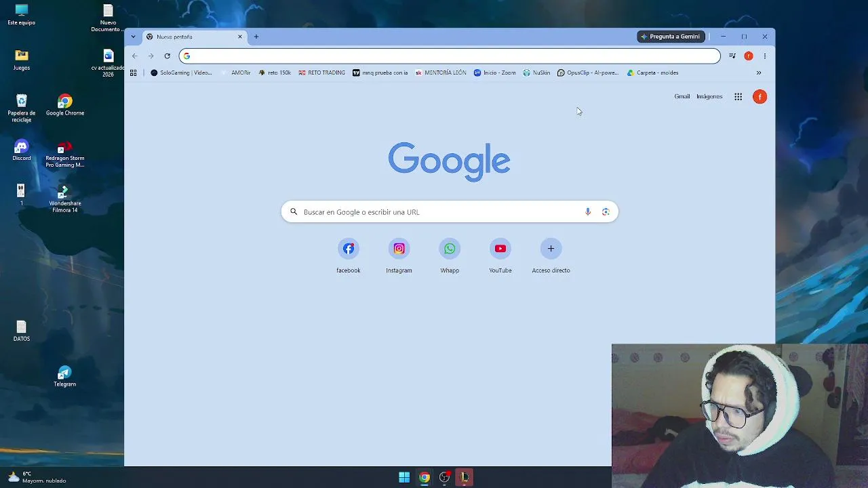Screen dimensions: 868x488
Task: Click the Pregunta a Gemini button
Action: click(x=671, y=37)
